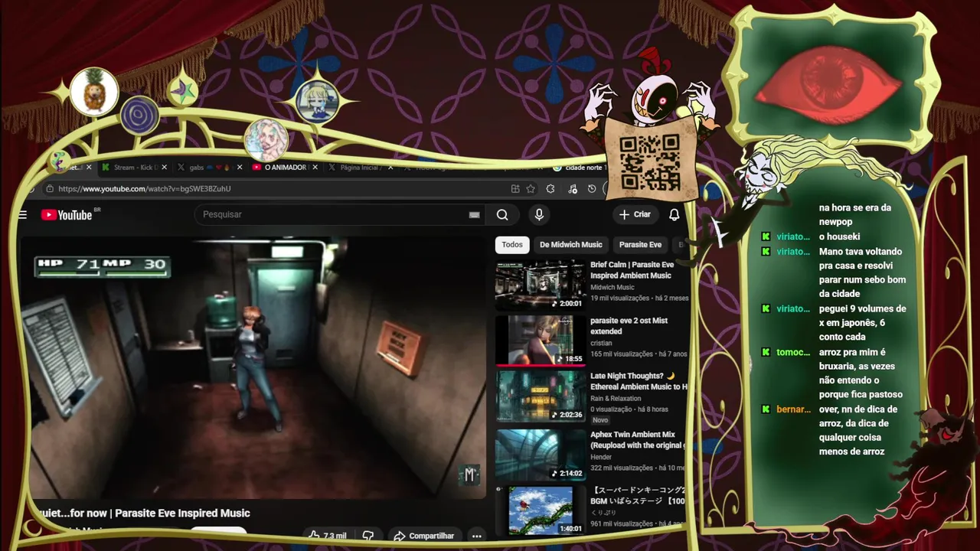Viewport: 980px width, 551px height.
Task: Visit the Rain & Relaxation channel
Action: click(x=616, y=399)
